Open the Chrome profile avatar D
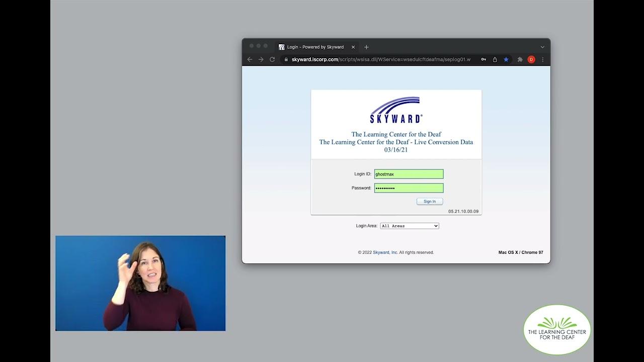Image resolution: width=644 pixels, height=362 pixels. coord(531,59)
